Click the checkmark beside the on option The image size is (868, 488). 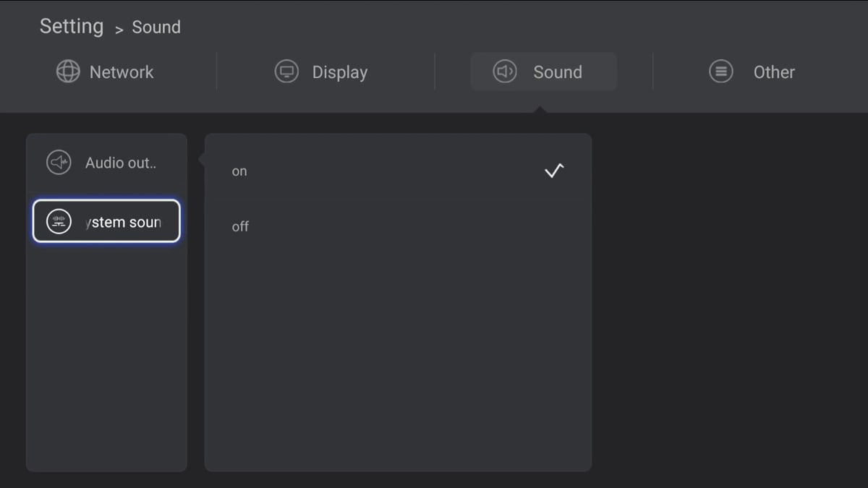tap(554, 171)
